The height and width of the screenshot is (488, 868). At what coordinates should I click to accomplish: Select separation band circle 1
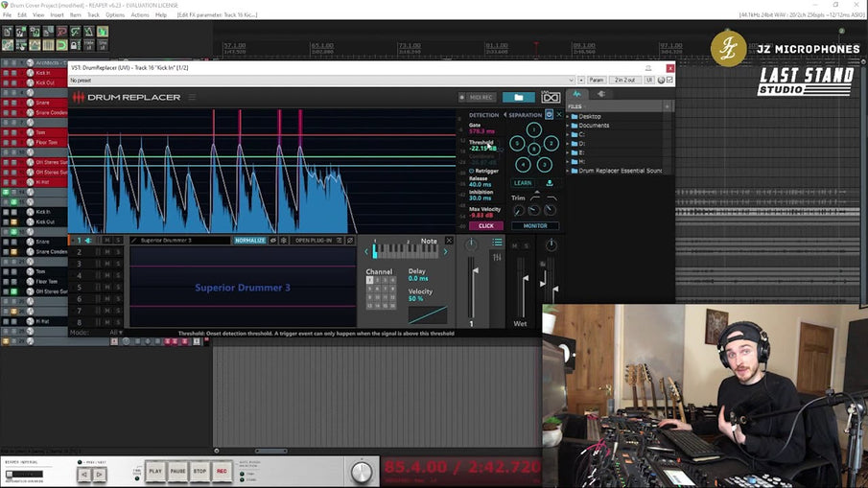533,130
